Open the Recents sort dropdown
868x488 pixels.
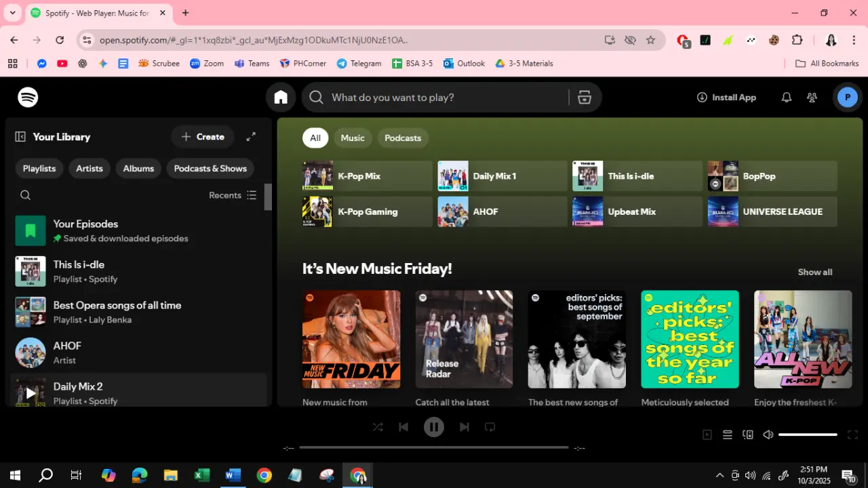(233, 195)
